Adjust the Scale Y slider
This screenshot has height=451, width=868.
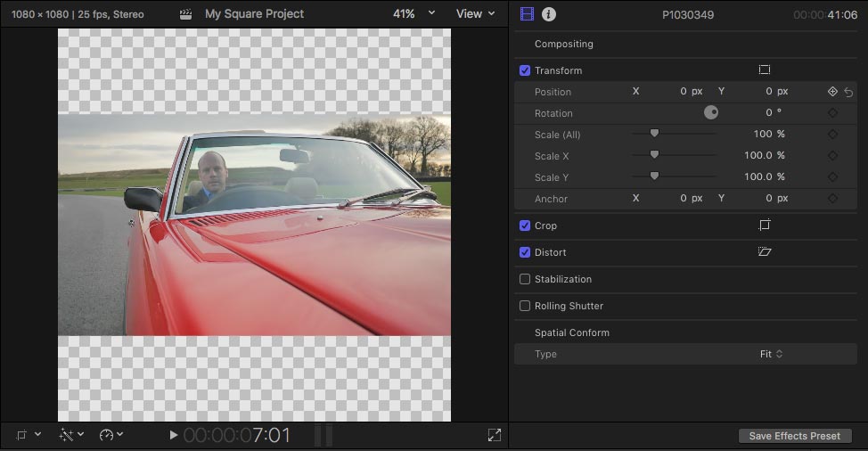(x=654, y=176)
